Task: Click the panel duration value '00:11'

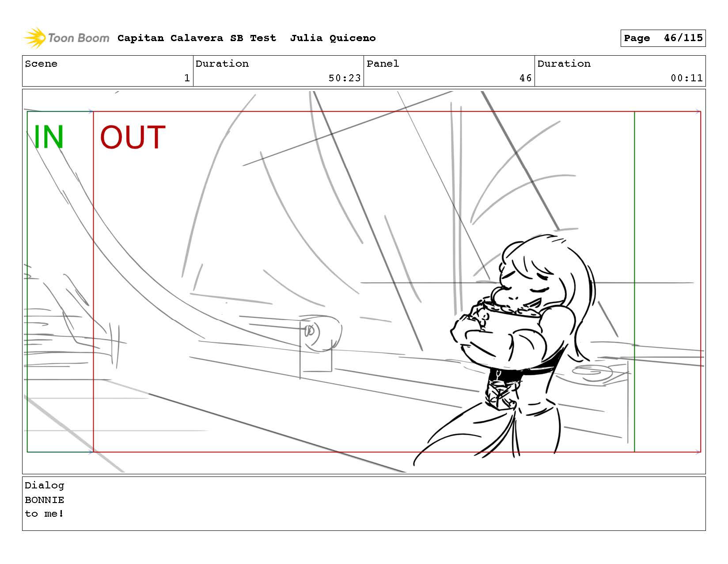Action: (686, 78)
